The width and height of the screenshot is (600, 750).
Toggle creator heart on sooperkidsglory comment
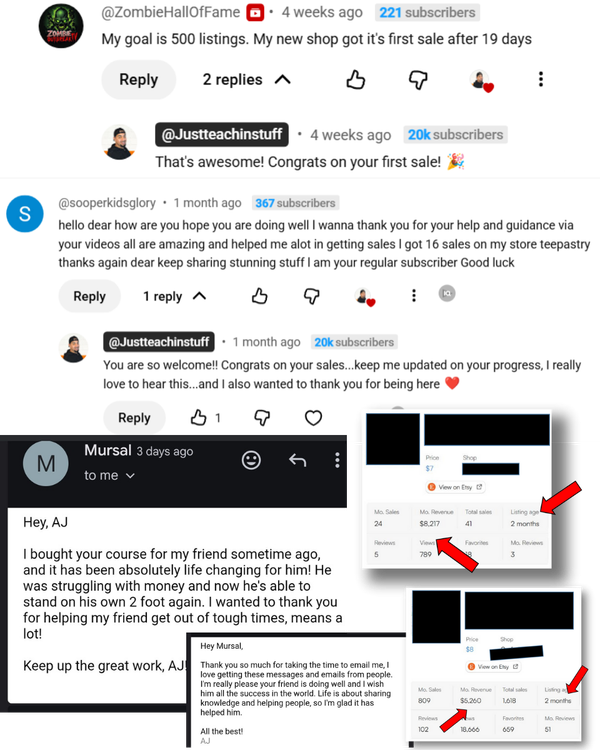(x=365, y=297)
